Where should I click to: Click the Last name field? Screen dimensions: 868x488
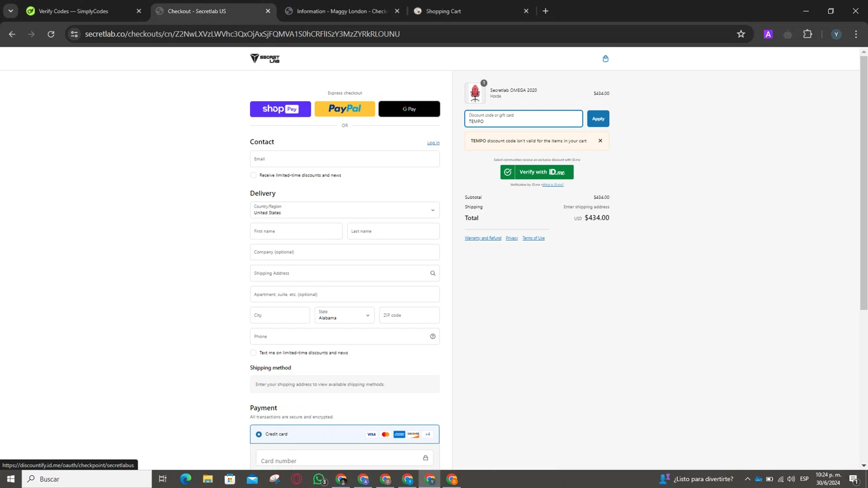[393, 231]
